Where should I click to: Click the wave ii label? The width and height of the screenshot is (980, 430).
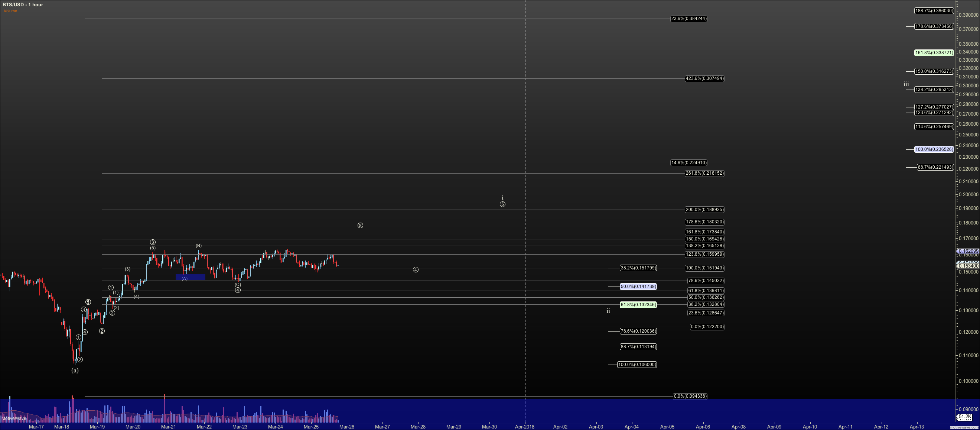pyautogui.click(x=608, y=311)
